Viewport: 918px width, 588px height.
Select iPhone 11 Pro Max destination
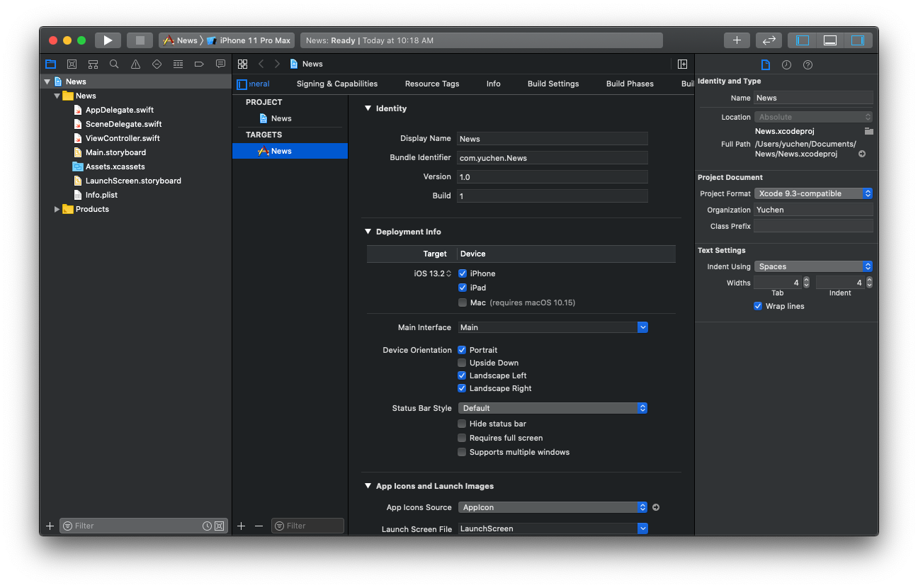249,40
